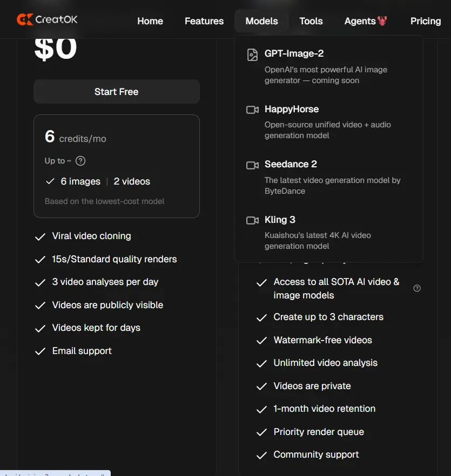Click the checkmark beside Viral video cloning
Image resolution: width=451 pixels, height=476 pixels.
coord(40,237)
